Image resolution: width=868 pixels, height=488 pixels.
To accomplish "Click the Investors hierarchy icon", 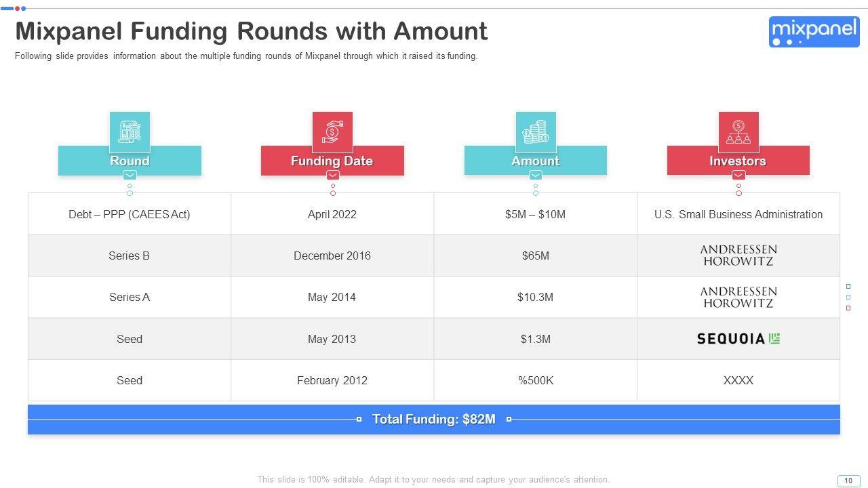I will click(738, 131).
